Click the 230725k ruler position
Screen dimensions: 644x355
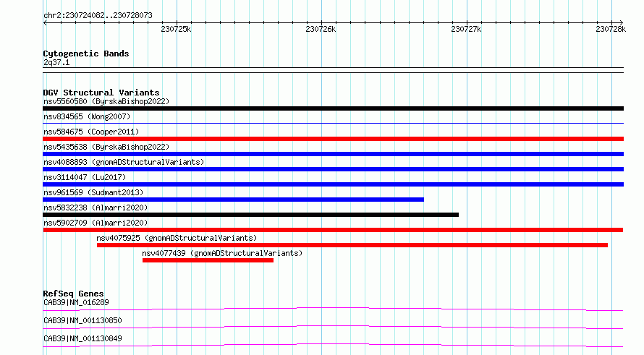(x=177, y=29)
